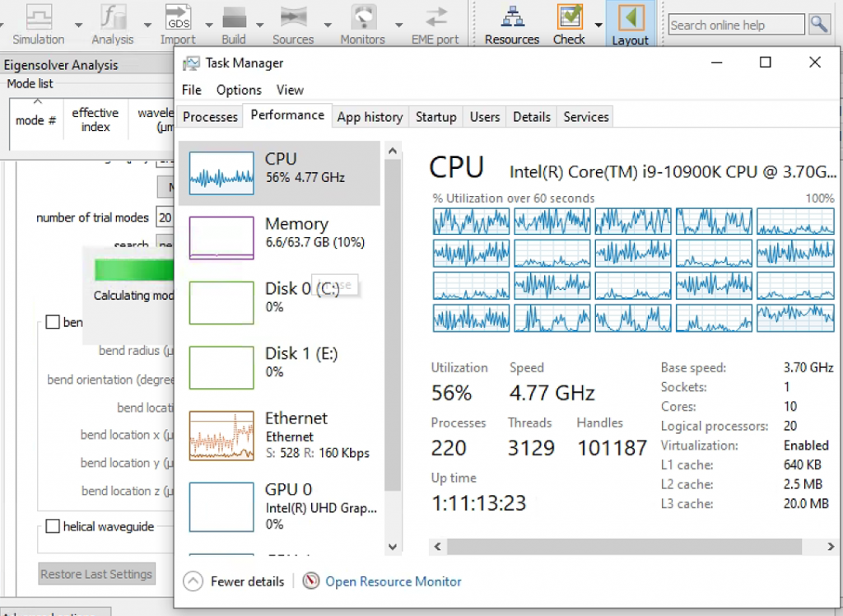Click the 3.70 GHz base speed value
843x616 pixels.
[808, 367]
